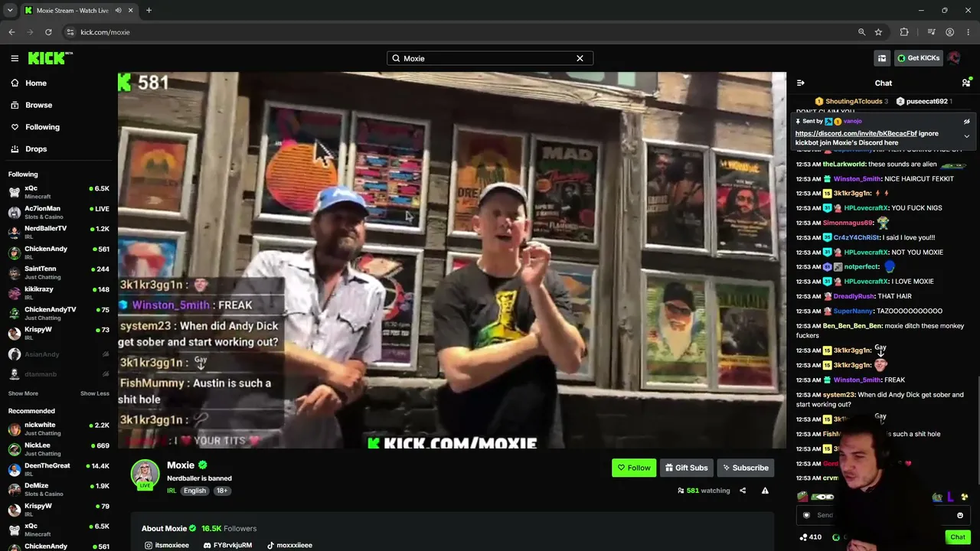Open DeenTheGreat's recommended channel

[57, 469]
